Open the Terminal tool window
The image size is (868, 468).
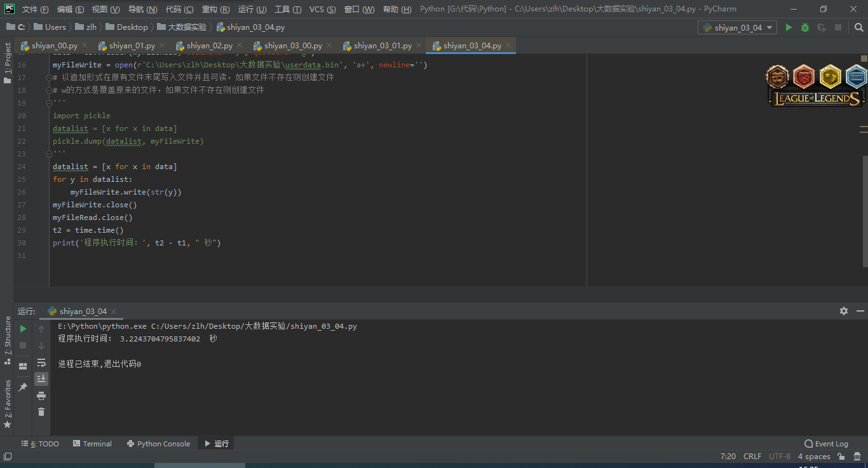click(92, 444)
